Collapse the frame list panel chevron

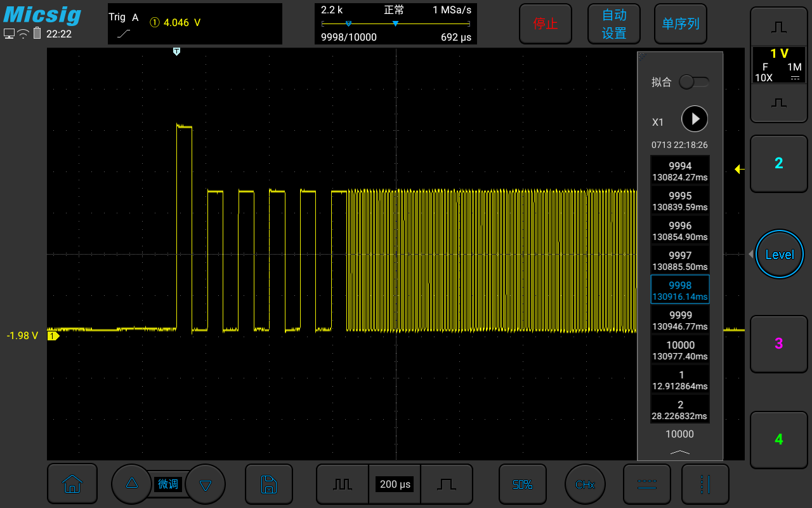point(679,451)
